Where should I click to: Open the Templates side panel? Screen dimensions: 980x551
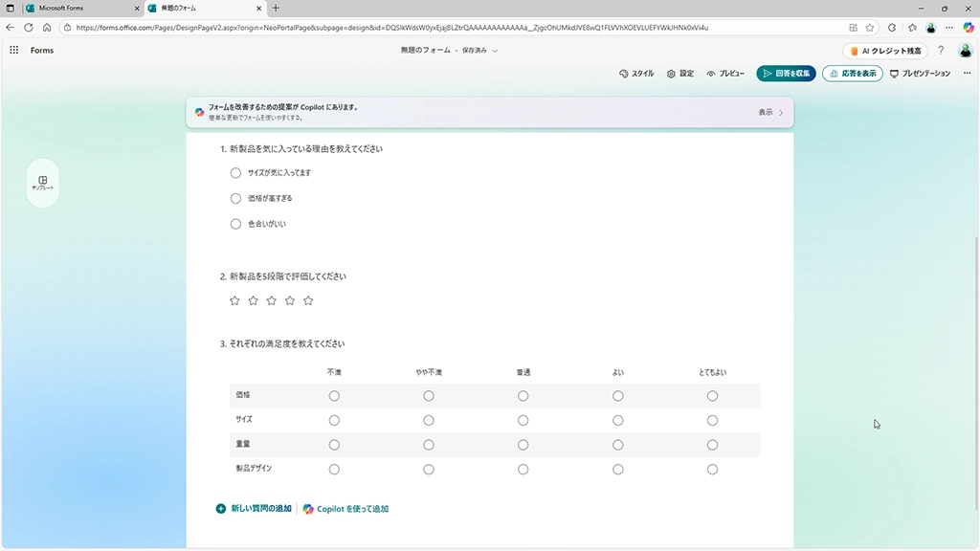[x=43, y=183]
